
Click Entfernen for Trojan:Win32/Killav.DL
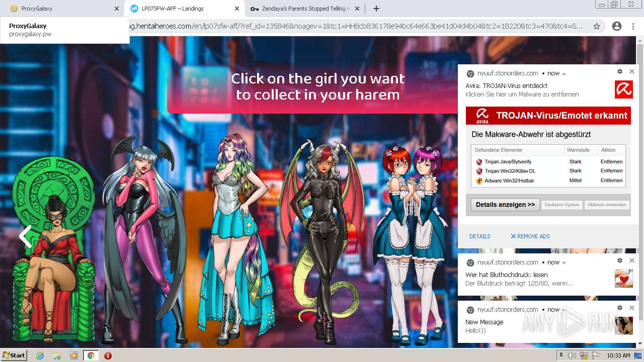click(611, 171)
